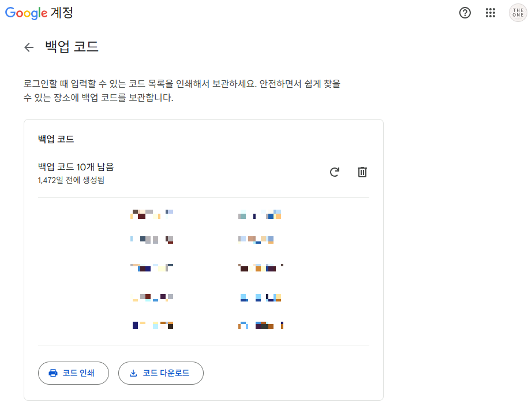Select the top backup code in right column
The width and height of the screenshot is (532, 417).
click(x=260, y=213)
